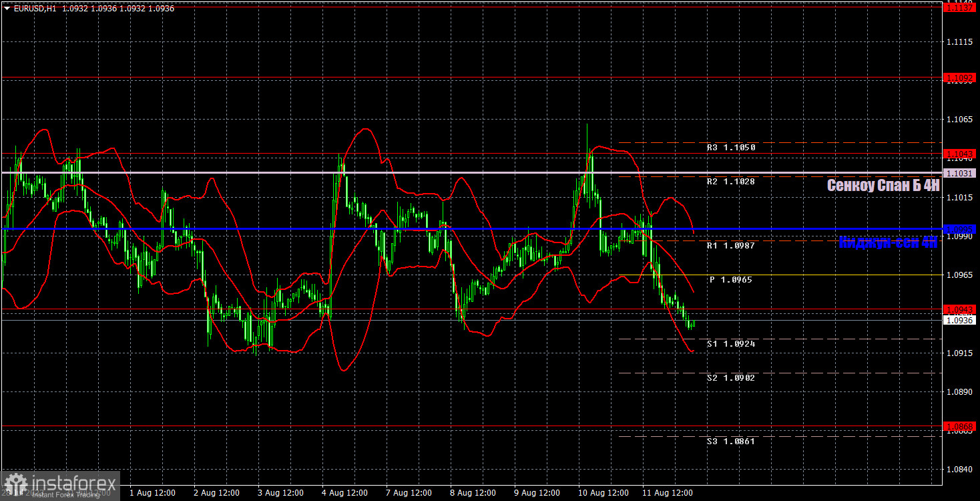Click the S2 1.0902 pivot label
This screenshot has width=980, height=501.
point(731,378)
